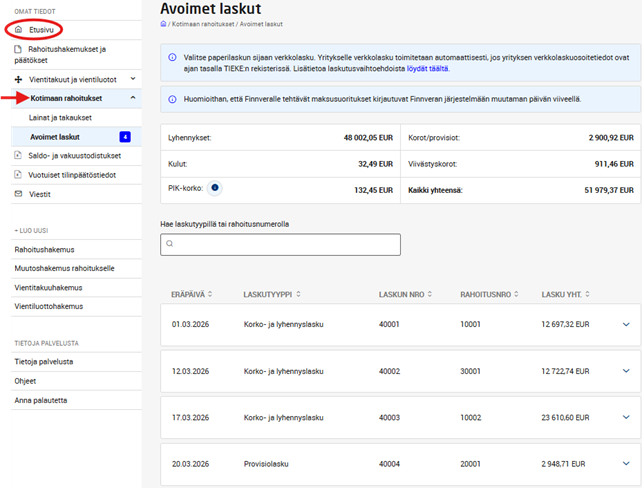Click the Viestit envelope icon

(18, 192)
